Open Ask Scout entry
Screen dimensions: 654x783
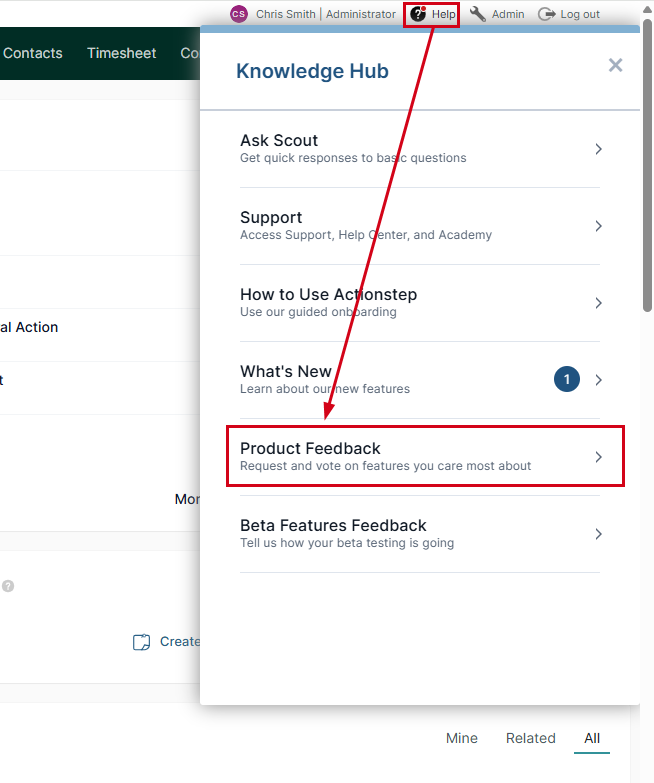[x=420, y=149]
